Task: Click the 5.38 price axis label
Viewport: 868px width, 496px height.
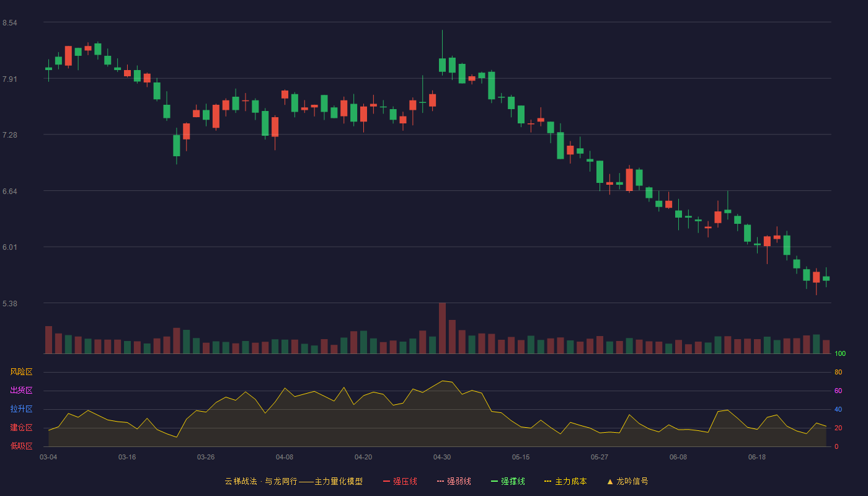Action: click(9, 304)
